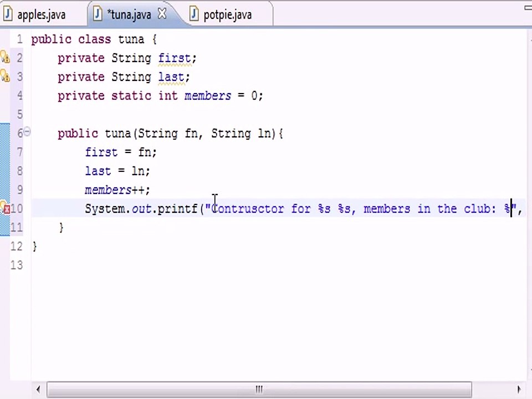532x399 pixels.
Task: Click the 'static' keyword on line 4
Action: [x=131, y=96]
